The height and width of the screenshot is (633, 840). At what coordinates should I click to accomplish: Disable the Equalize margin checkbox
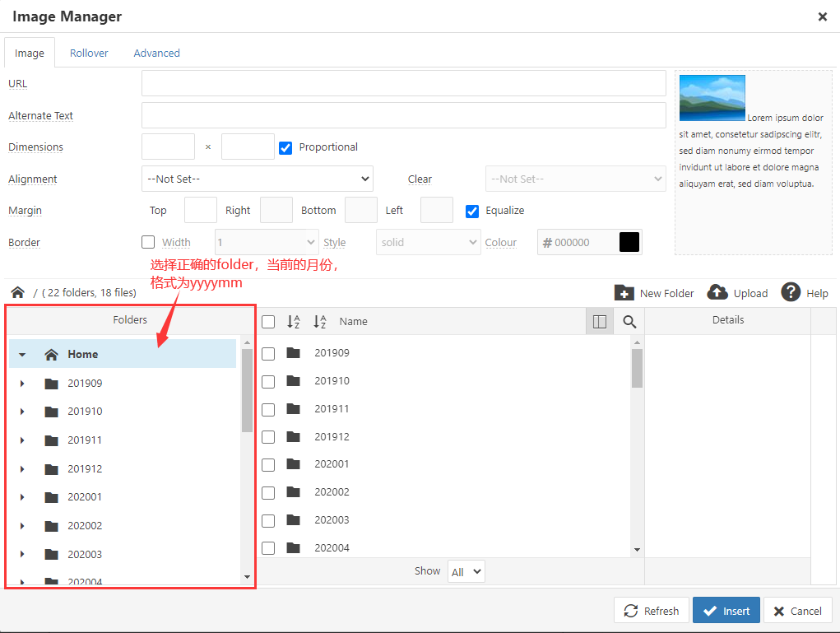tap(472, 211)
